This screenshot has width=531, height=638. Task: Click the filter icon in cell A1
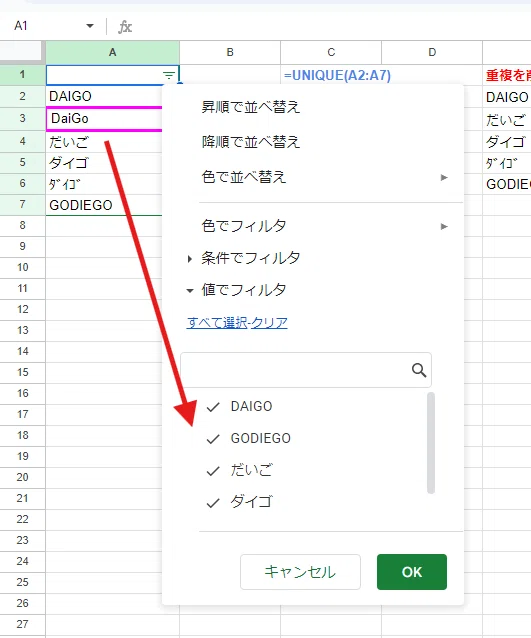pos(168,75)
